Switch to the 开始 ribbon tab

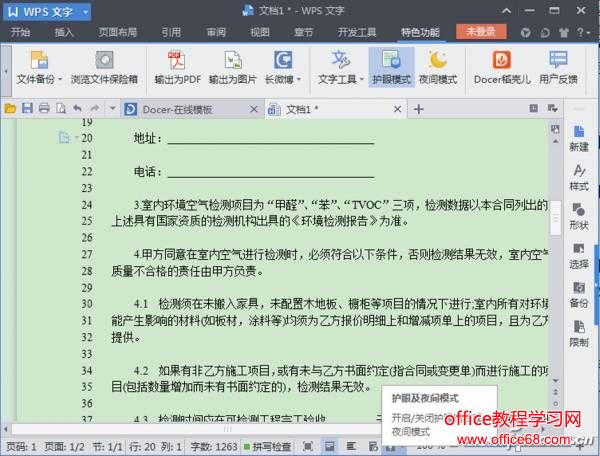20,32
